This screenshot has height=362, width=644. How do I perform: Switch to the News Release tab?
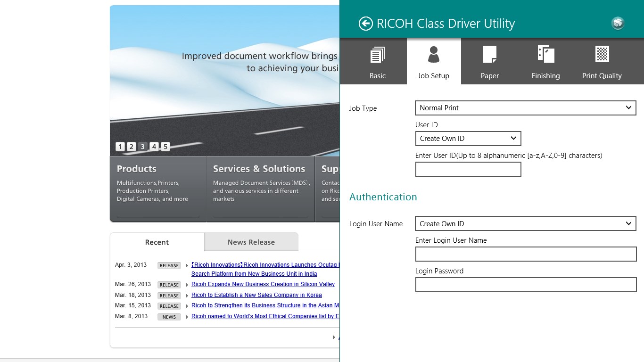(251, 242)
